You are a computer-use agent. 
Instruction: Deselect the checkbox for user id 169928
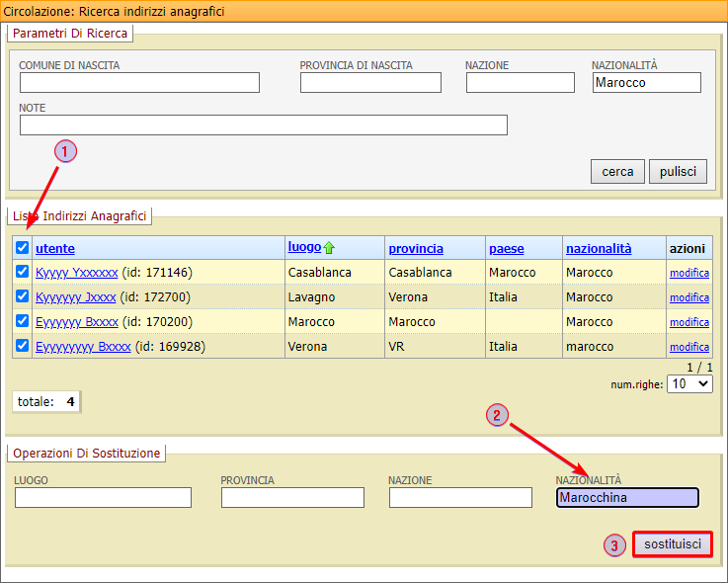click(x=22, y=346)
